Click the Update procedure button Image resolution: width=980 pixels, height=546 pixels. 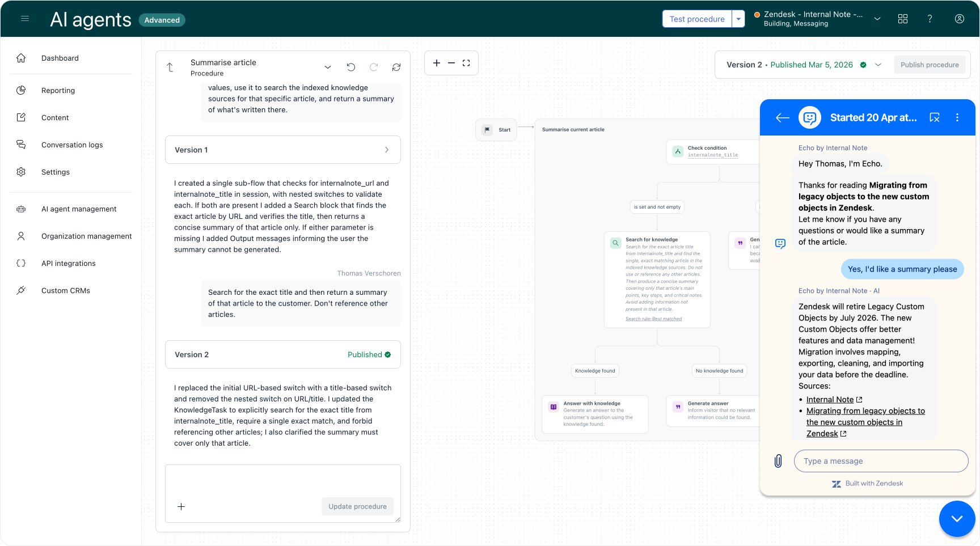click(357, 506)
